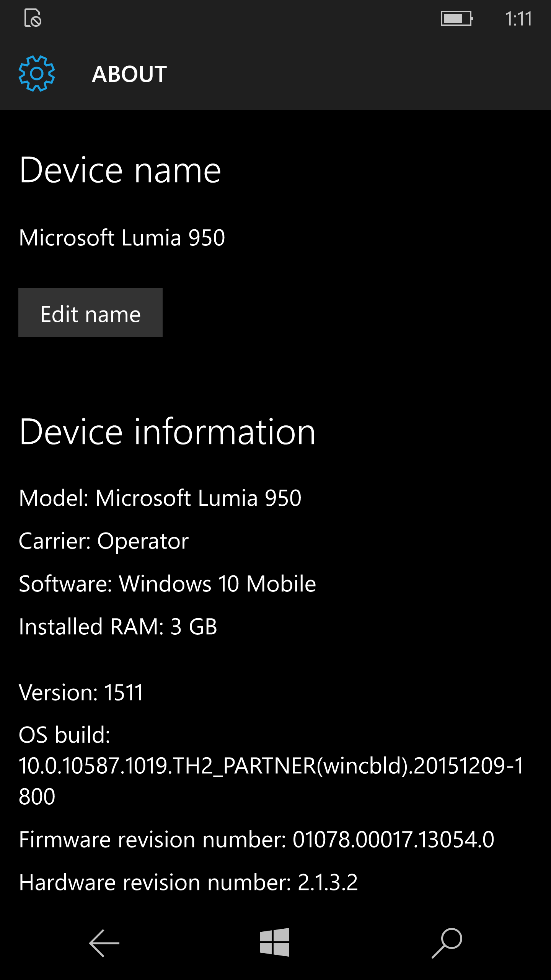Open Search with magnifier icon
The image size is (551, 980).
[x=447, y=942]
